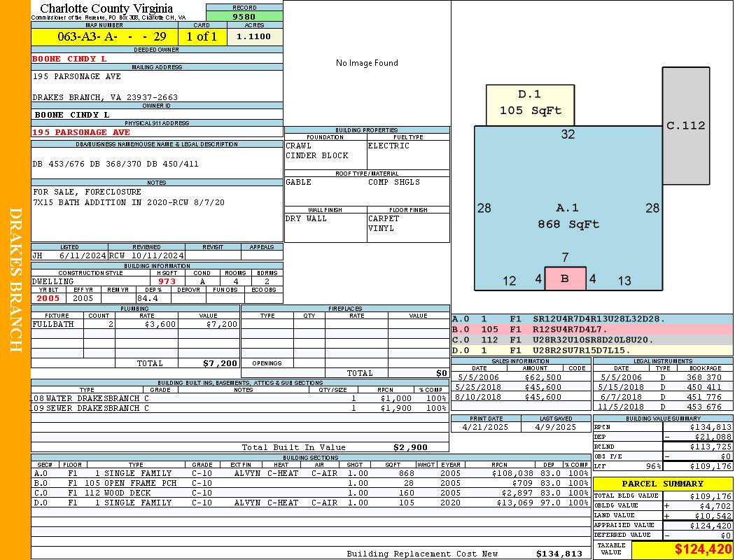Click the orange DRAKES BRANCH side banner
Screen dimensions: 735x560
click(x=15, y=280)
